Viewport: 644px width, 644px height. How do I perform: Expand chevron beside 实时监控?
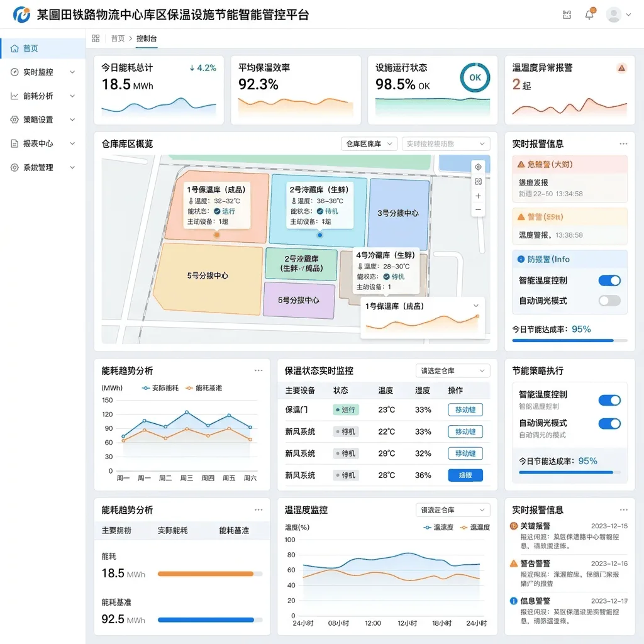[72, 72]
